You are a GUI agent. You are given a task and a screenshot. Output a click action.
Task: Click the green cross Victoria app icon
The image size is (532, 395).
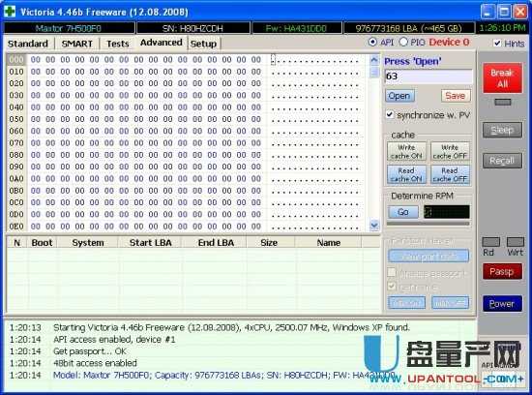[10, 12]
